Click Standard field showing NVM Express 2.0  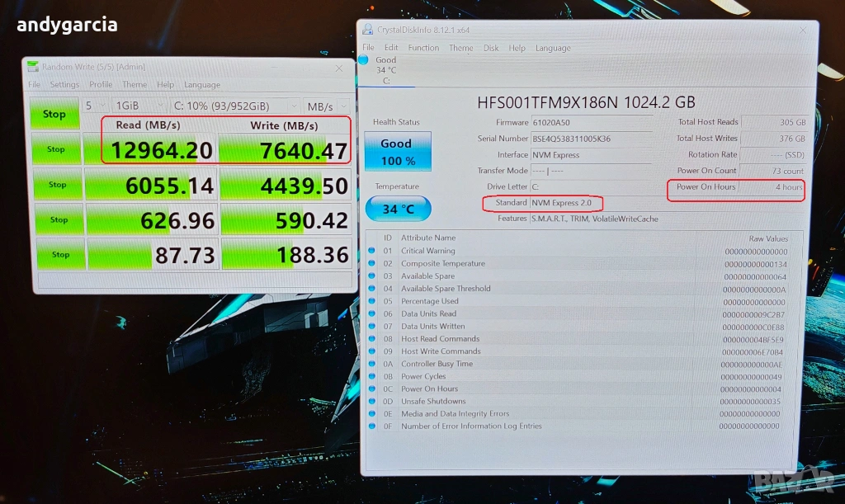(566, 203)
